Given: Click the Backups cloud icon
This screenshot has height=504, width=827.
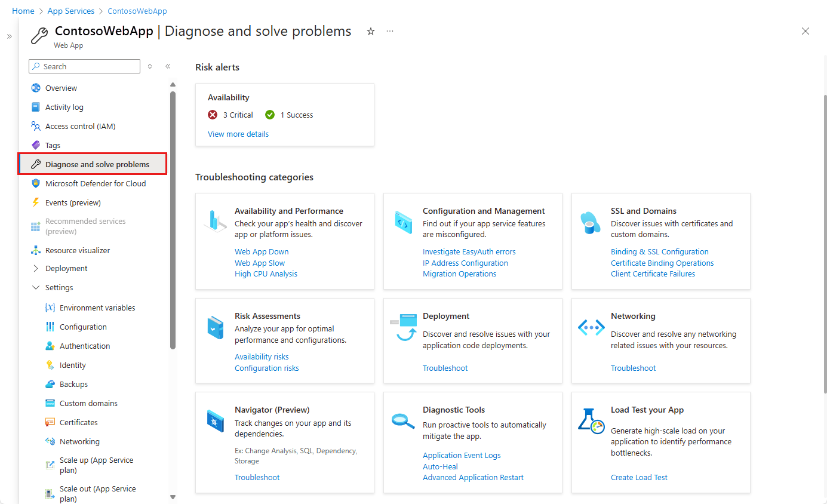Looking at the screenshot, I should [x=50, y=384].
